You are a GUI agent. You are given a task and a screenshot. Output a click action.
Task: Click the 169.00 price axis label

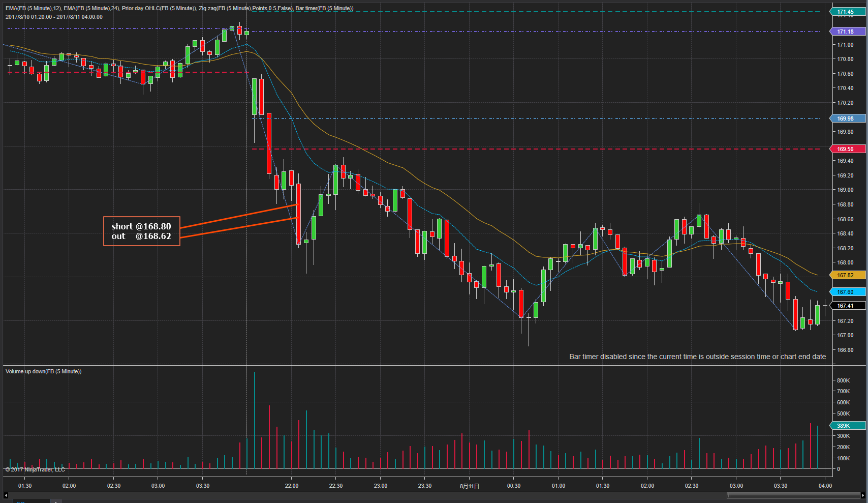coord(846,190)
